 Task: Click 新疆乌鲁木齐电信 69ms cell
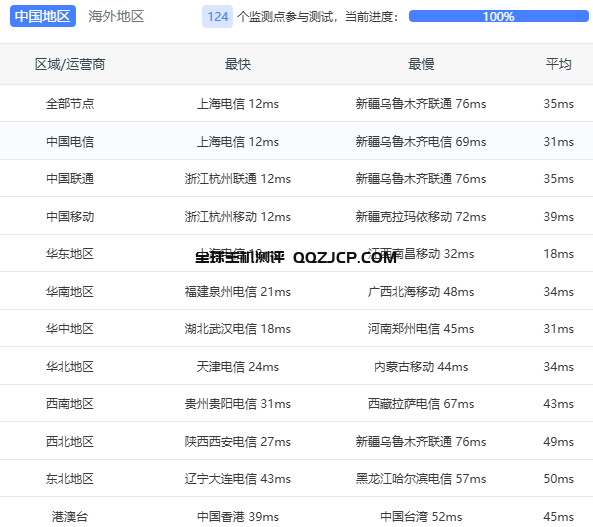(x=421, y=141)
